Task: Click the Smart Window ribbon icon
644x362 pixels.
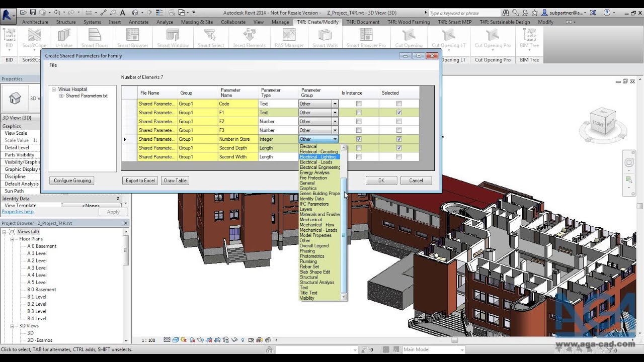Action: (173, 35)
